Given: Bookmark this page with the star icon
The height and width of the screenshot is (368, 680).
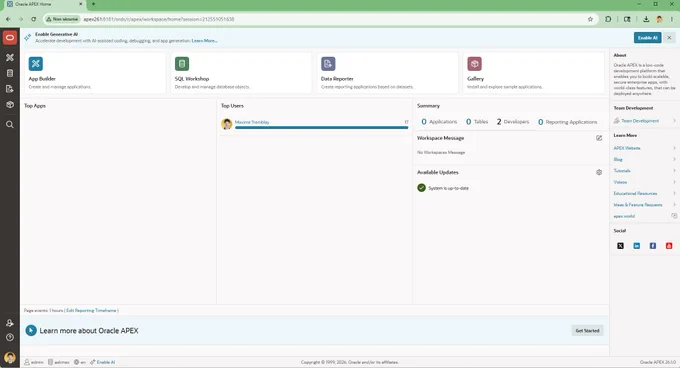Looking at the screenshot, I should click(x=590, y=19).
